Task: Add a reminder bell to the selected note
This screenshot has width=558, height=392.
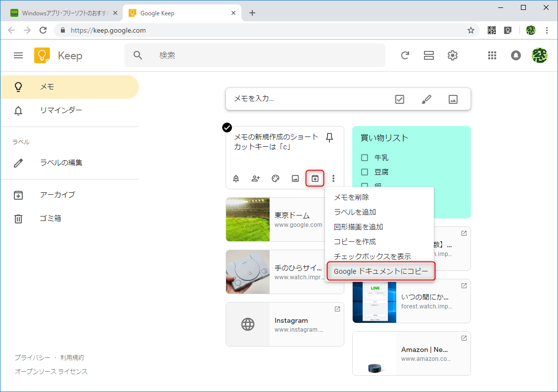Action: [236, 178]
